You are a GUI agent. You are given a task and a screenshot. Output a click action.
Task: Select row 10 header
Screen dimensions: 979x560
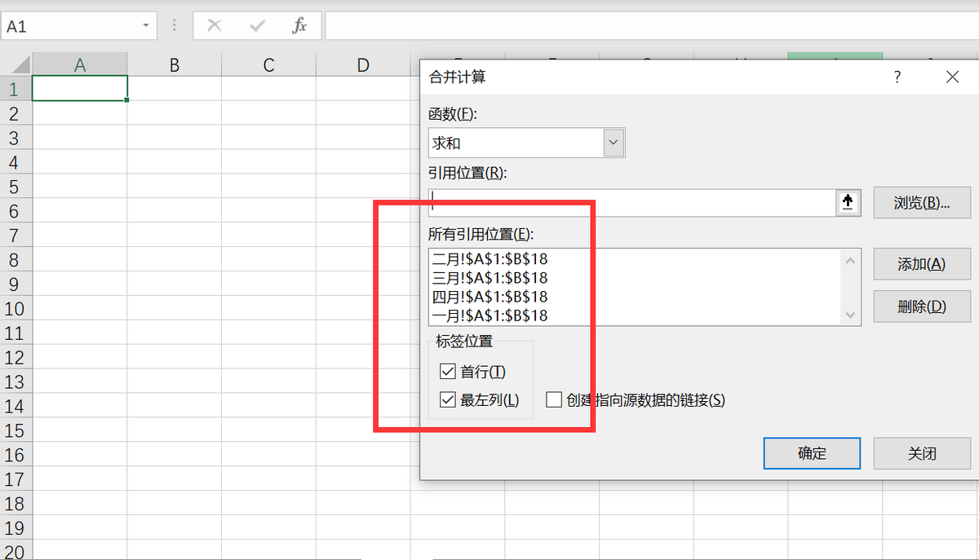click(x=16, y=308)
